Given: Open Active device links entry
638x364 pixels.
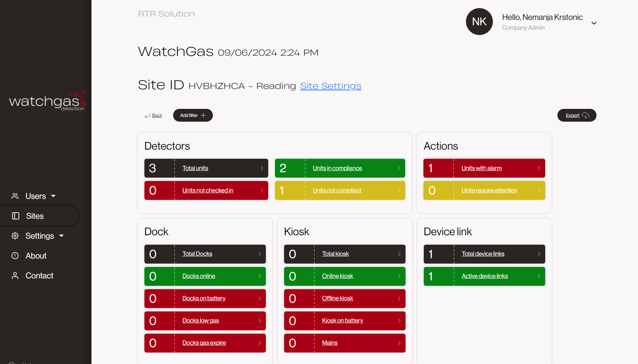Looking at the screenshot, I should [x=484, y=276].
